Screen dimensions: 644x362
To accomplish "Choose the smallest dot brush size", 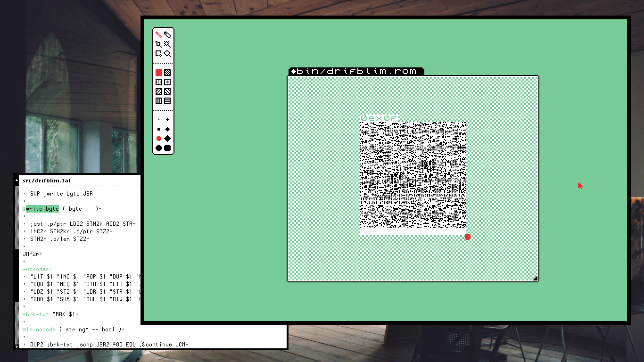I will [x=159, y=120].
